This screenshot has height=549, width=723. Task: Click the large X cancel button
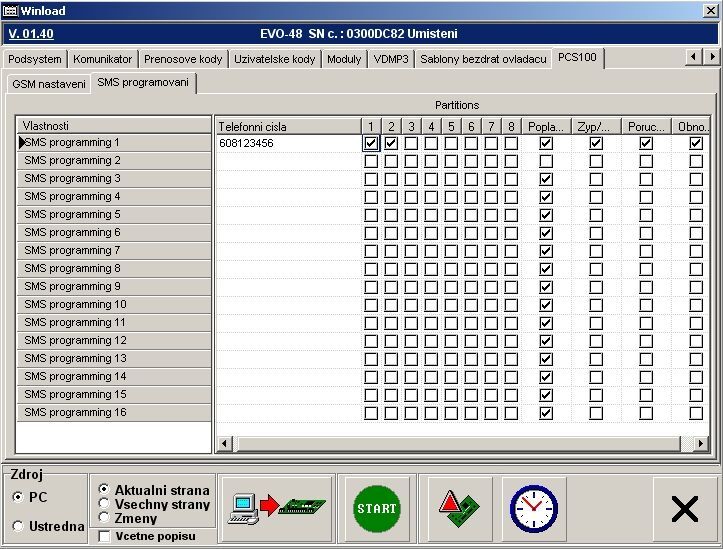pyautogui.click(x=684, y=509)
